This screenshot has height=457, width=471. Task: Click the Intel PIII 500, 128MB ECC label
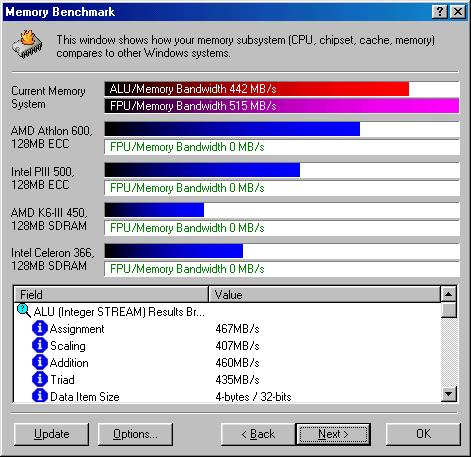43,178
